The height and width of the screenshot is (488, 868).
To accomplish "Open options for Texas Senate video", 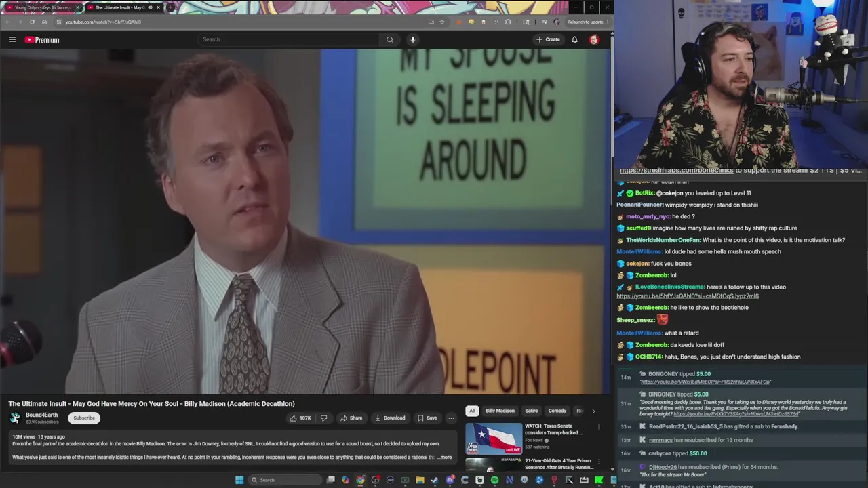I will click(x=599, y=427).
